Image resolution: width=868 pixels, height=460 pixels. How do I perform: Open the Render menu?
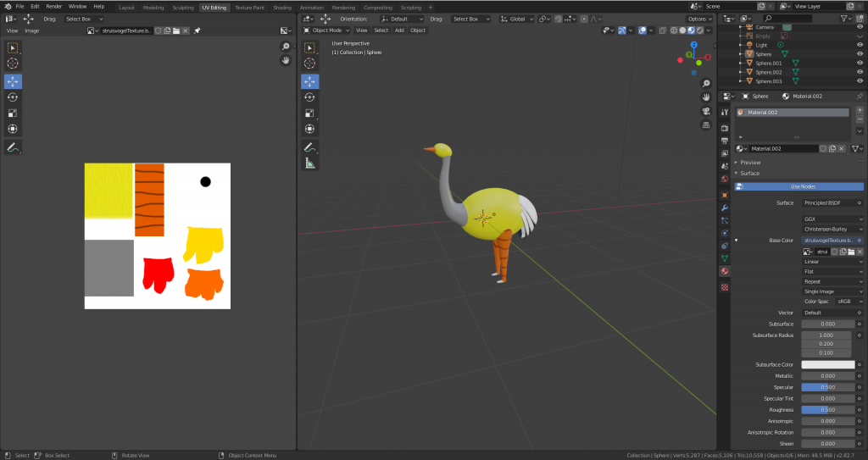pos(53,7)
